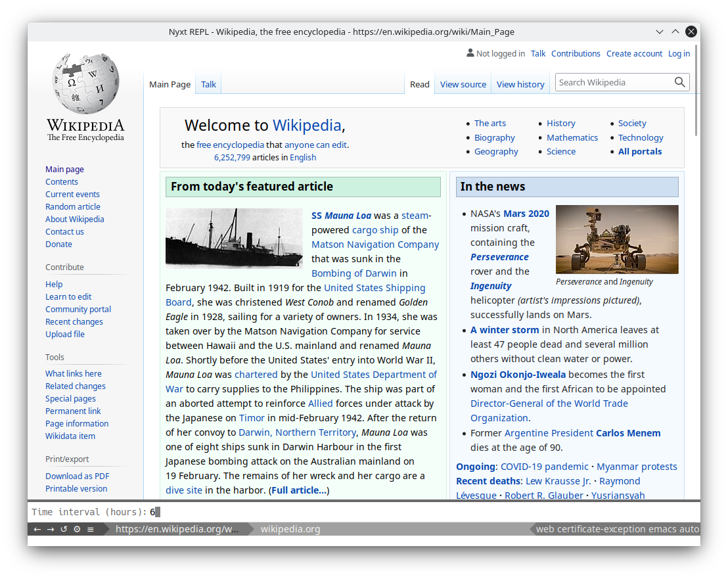
Task: Open the Technology portal link
Action: coord(641,138)
